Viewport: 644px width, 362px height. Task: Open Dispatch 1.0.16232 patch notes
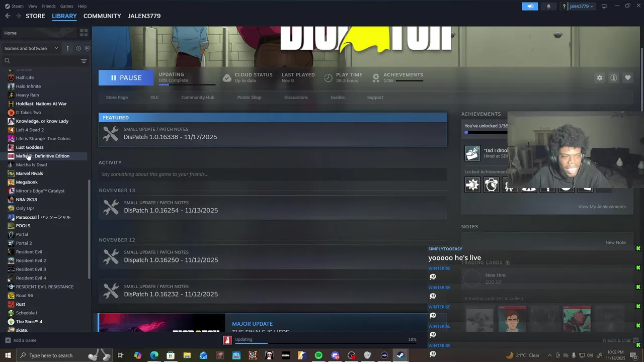[273, 291]
